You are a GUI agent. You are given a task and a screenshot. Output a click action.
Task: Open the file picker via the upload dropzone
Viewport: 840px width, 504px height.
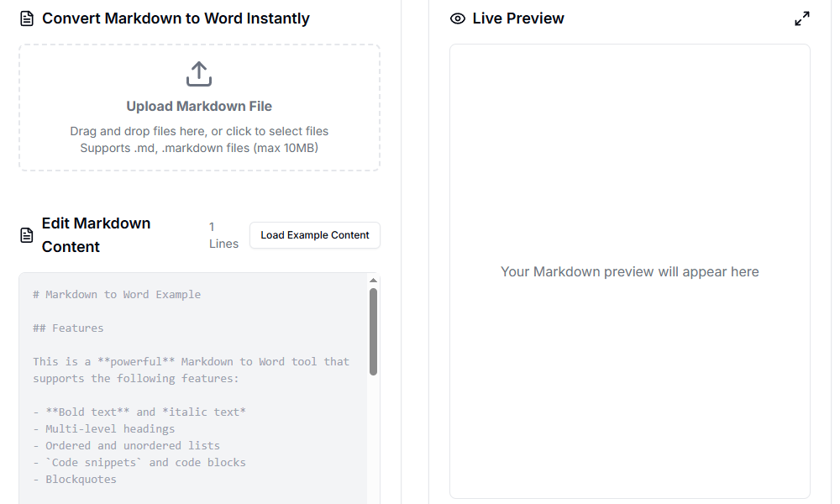(x=198, y=108)
